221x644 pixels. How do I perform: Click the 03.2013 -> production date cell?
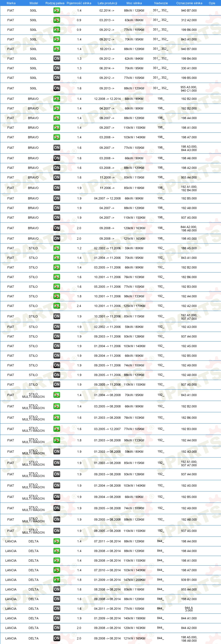coord(107,20)
